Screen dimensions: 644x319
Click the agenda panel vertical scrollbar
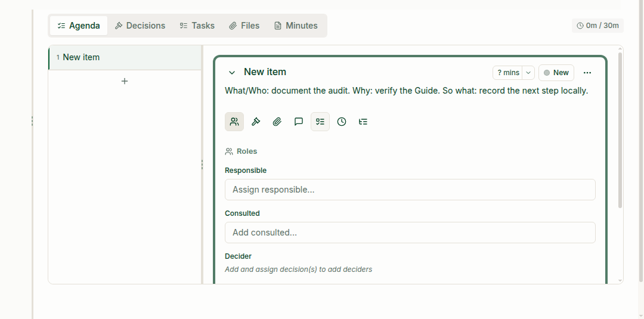620,129
